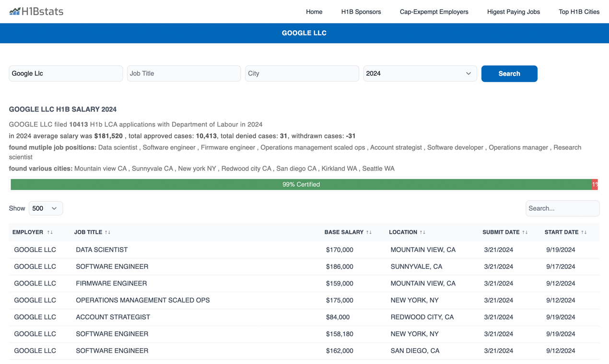
Task: Click FIRMWARE ENGINEER job title cell
Action: pyautogui.click(x=111, y=284)
